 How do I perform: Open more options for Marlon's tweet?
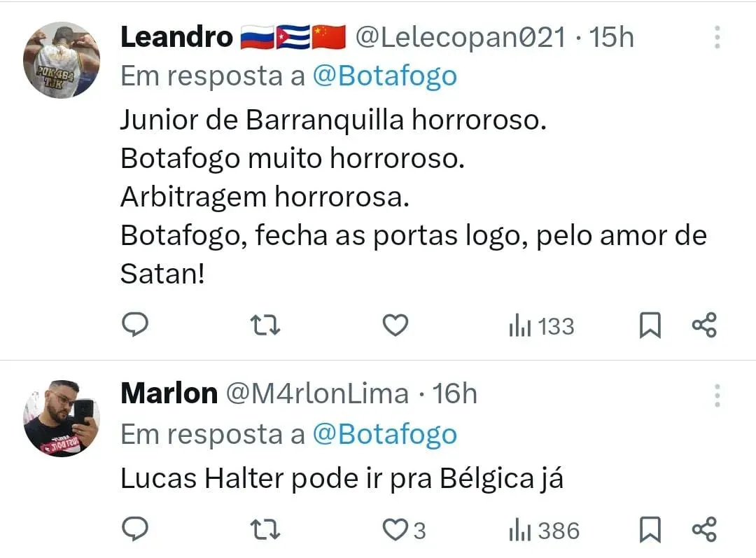coord(717,395)
